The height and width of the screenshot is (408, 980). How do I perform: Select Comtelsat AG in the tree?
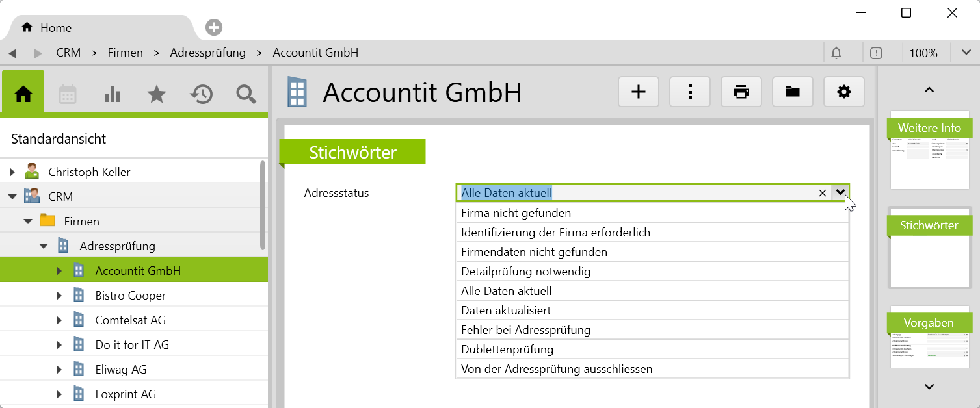pos(130,320)
